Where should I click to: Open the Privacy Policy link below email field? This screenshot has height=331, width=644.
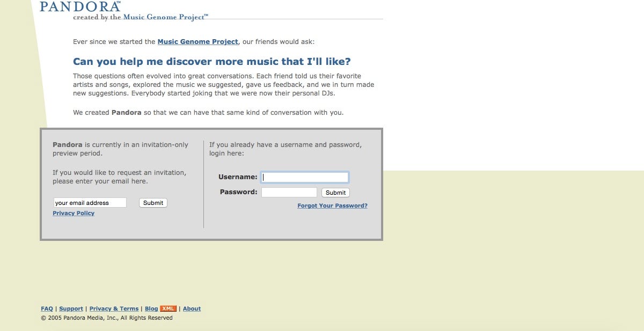(x=74, y=213)
